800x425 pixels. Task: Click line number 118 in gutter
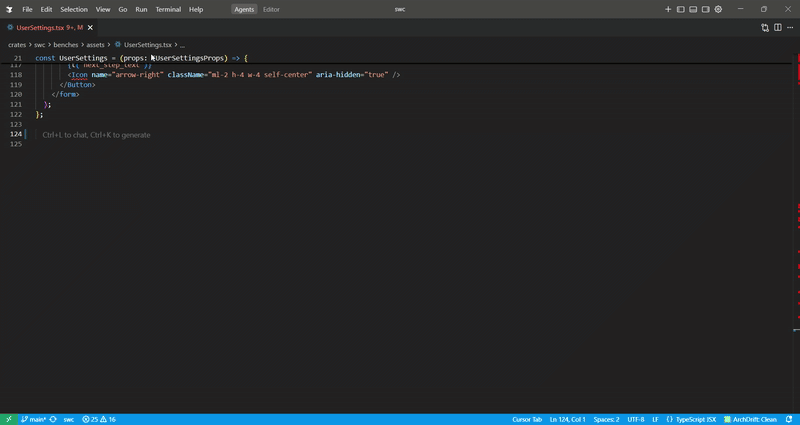tap(16, 75)
